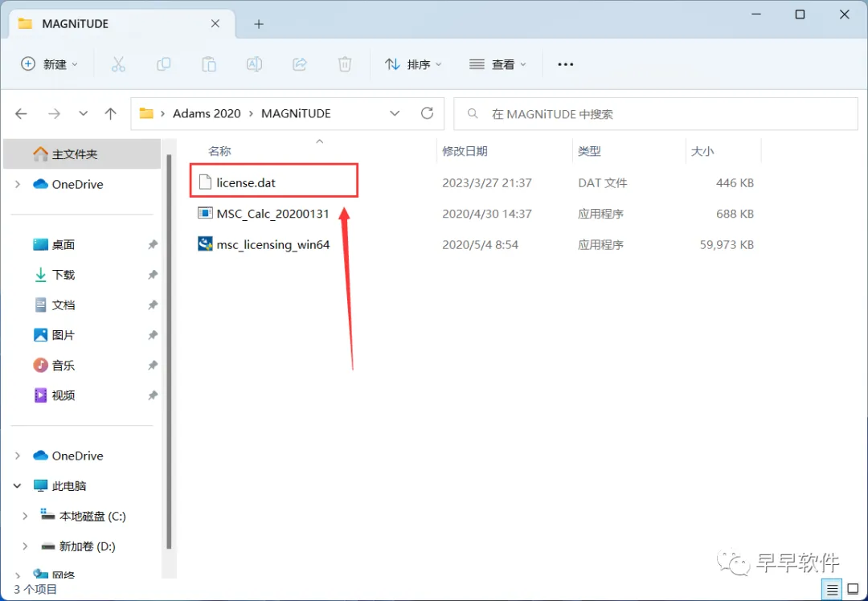
Task: Select the license.dat file icon
Action: [205, 182]
